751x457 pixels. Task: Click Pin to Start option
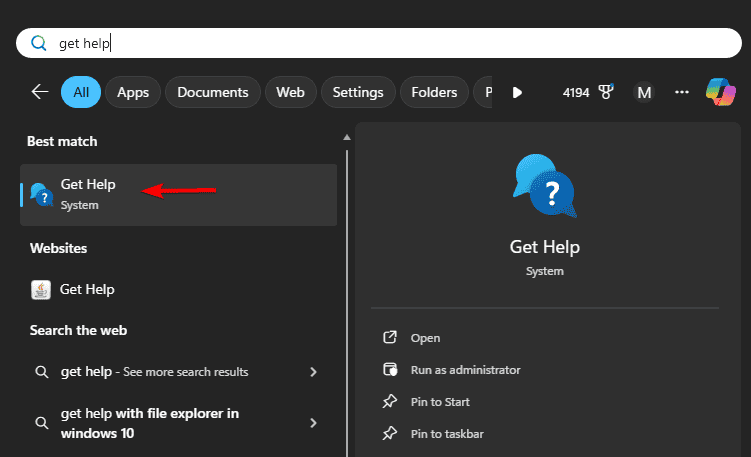coord(440,402)
